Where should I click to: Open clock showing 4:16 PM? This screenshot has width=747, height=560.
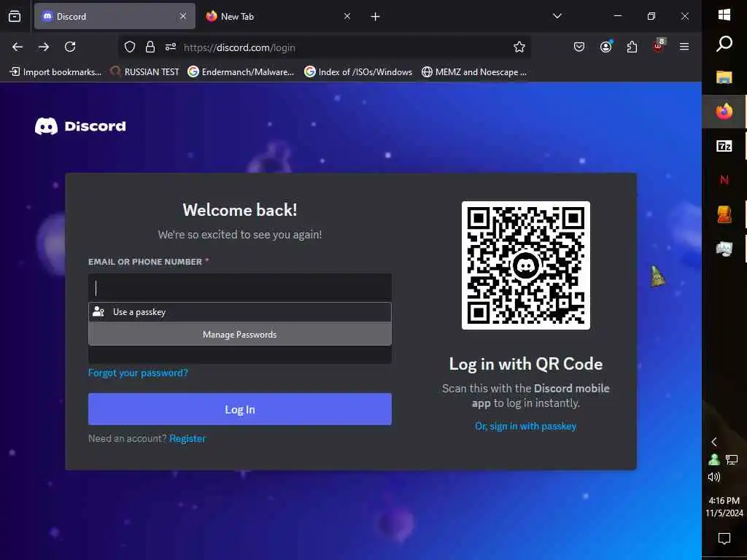pyautogui.click(x=724, y=507)
